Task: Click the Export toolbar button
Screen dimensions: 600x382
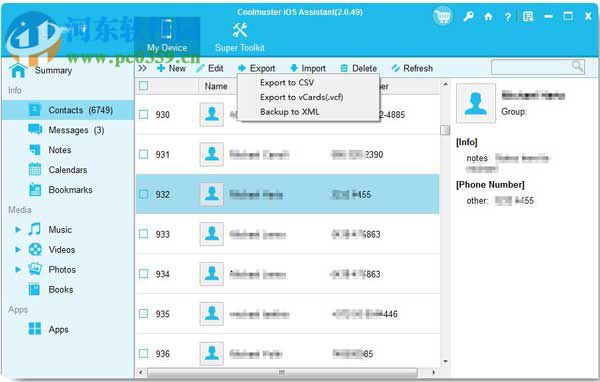Action: 256,68
